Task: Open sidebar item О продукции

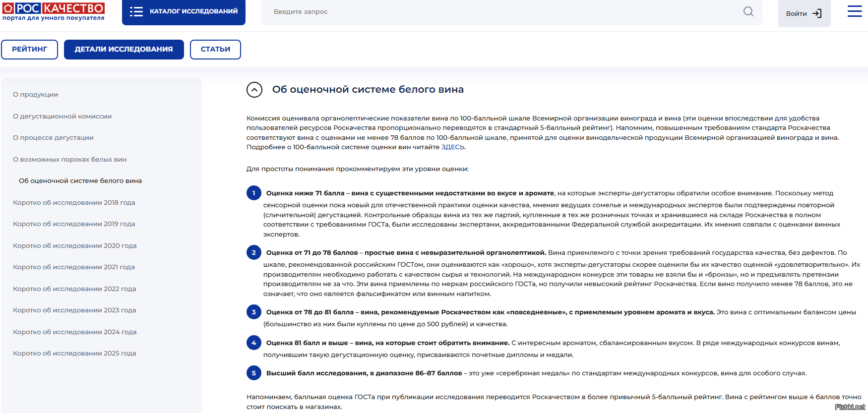Action: pyautogui.click(x=36, y=95)
